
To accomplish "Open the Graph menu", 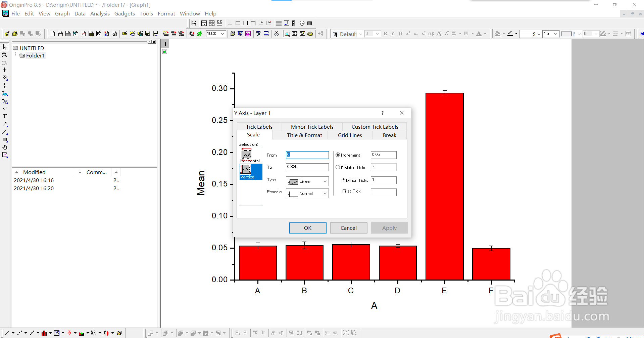I will [62, 14].
